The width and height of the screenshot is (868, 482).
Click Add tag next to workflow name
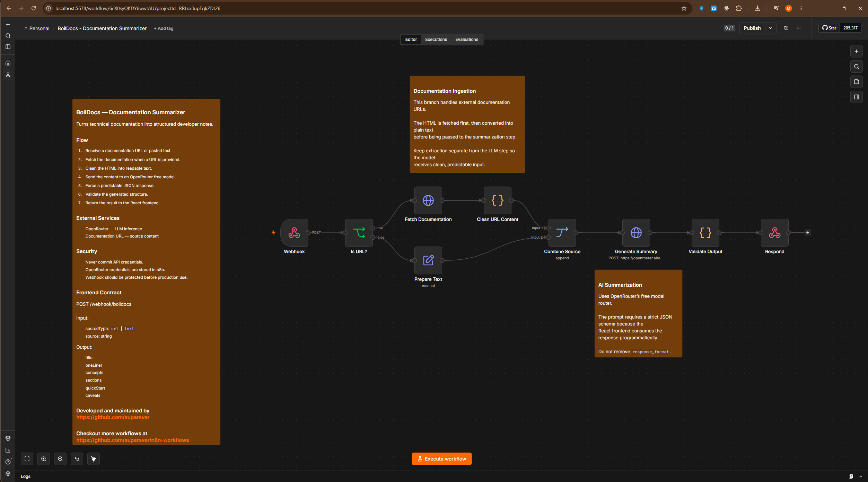[x=164, y=28]
